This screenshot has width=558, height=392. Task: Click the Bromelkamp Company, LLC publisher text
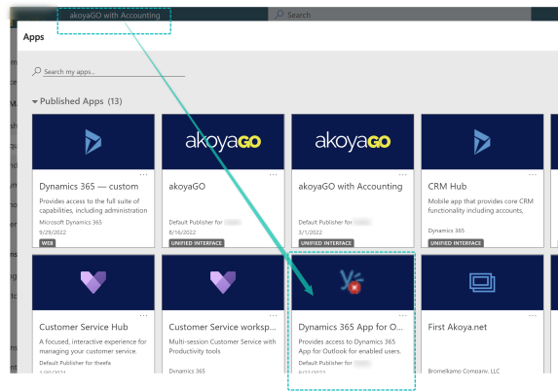(464, 371)
